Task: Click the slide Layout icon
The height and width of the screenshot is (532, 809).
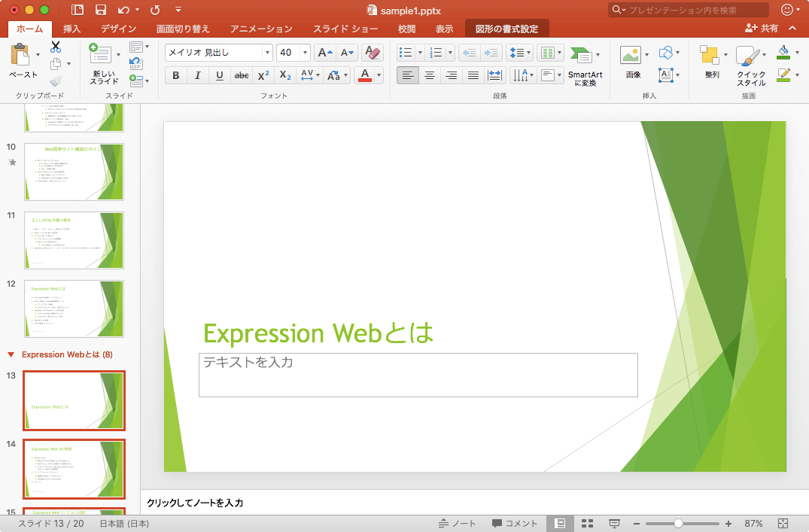Action: coord(136,47)
